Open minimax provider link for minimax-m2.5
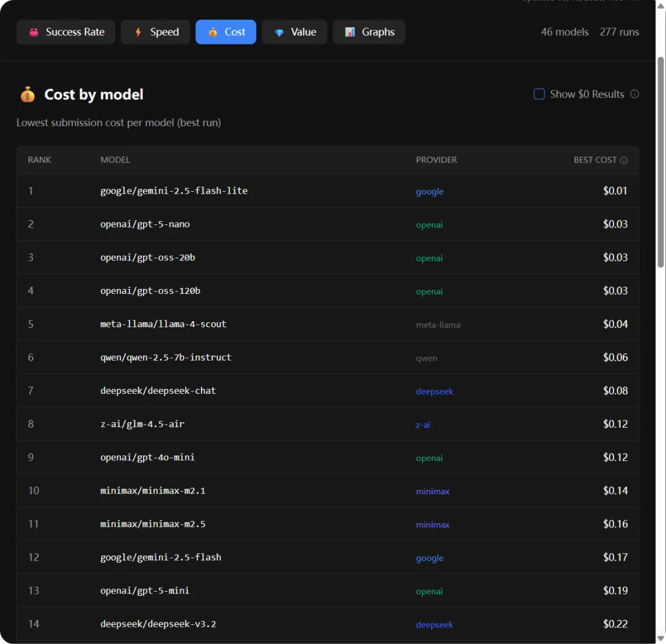The image size is (666, 644). pyautogui.click(x=432, y=524)
